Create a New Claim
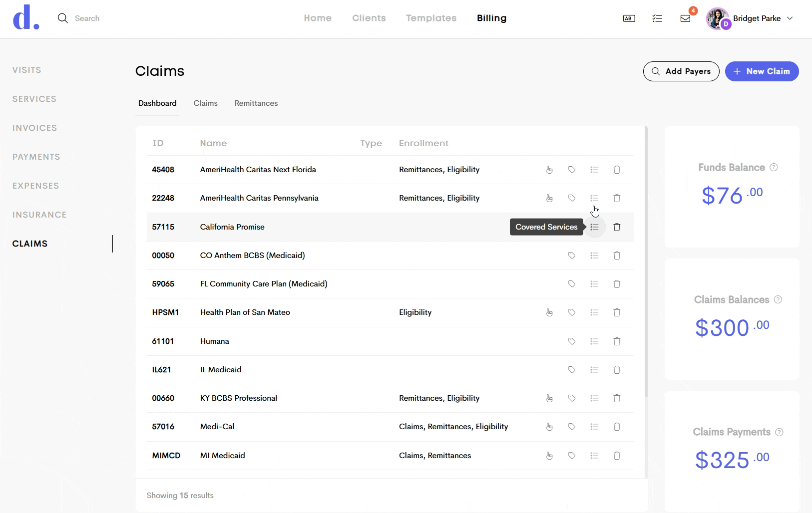 point(762,71)
